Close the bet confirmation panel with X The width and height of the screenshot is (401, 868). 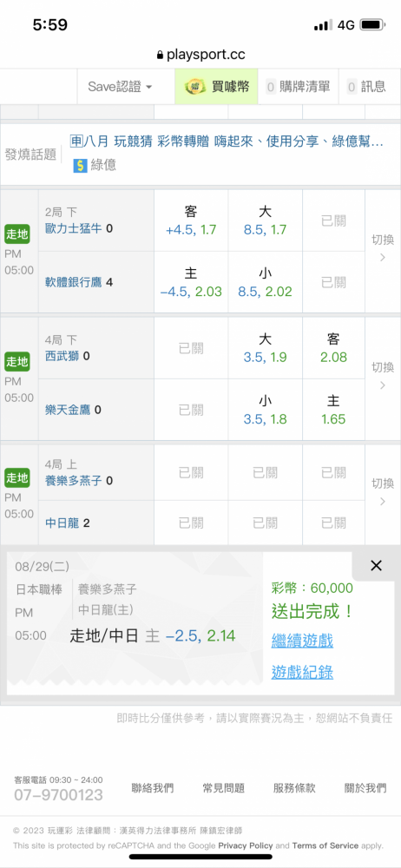coord(376,565)
